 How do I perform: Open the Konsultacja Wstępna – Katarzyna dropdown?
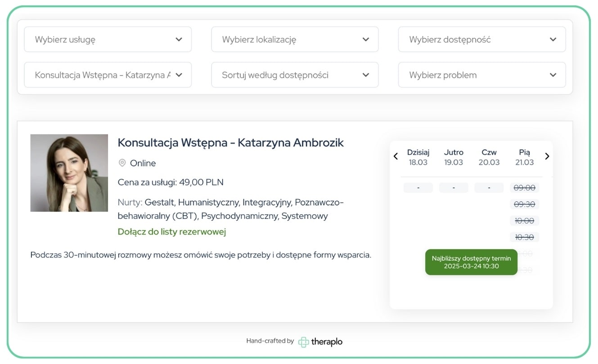108,75
